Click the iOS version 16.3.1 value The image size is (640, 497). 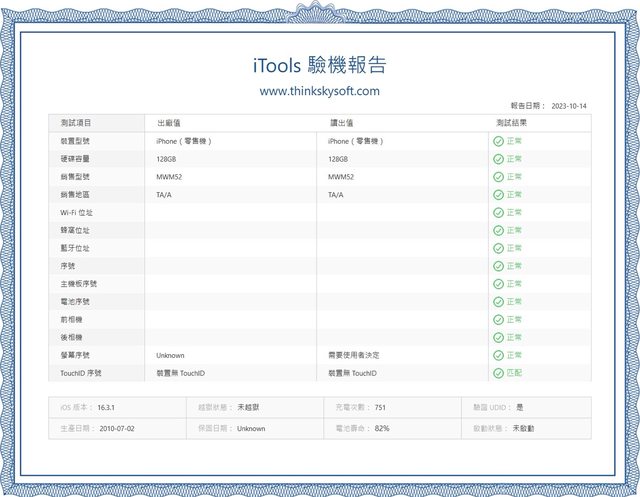click(x=106, y=408)
